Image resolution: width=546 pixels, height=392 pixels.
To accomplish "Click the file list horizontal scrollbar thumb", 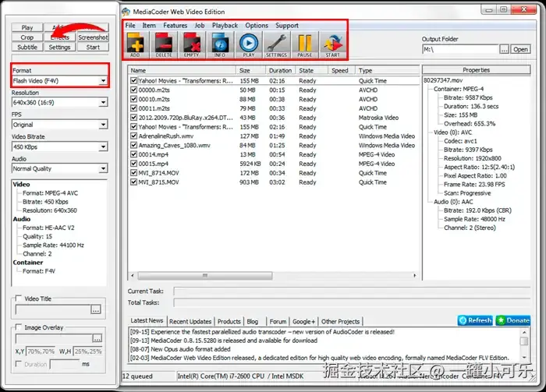I will [205, 275].
